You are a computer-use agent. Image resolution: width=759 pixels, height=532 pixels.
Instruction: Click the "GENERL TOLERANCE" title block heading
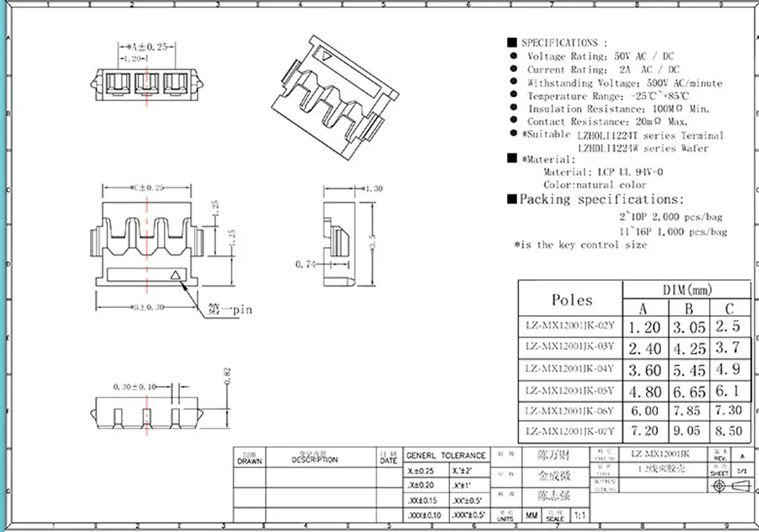tap(446, 455)
